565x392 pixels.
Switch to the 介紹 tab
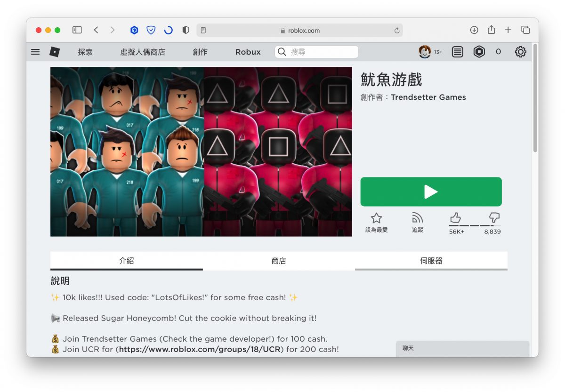pyautogui.click(x=127, y=261)
